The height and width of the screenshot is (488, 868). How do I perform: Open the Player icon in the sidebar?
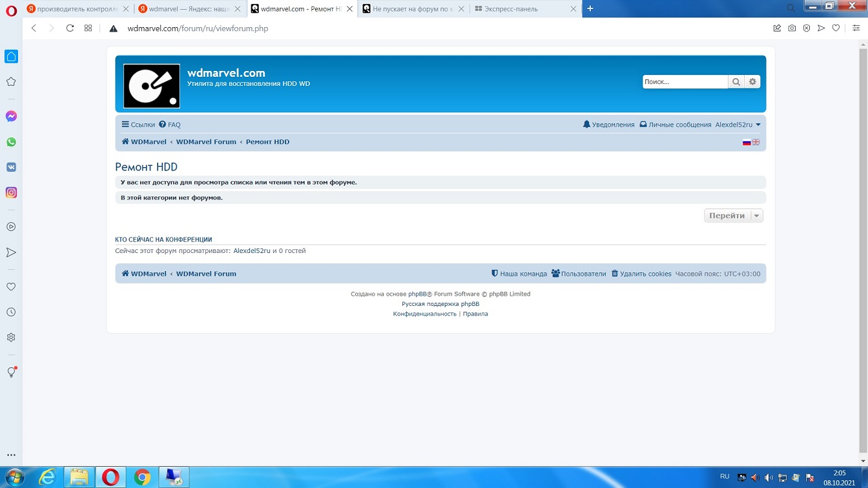click(x=11, y=227)
